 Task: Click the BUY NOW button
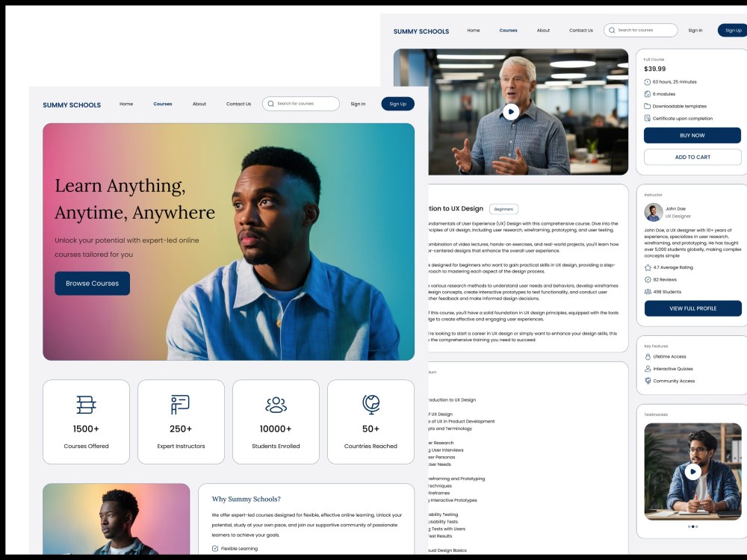coord(692,135)
